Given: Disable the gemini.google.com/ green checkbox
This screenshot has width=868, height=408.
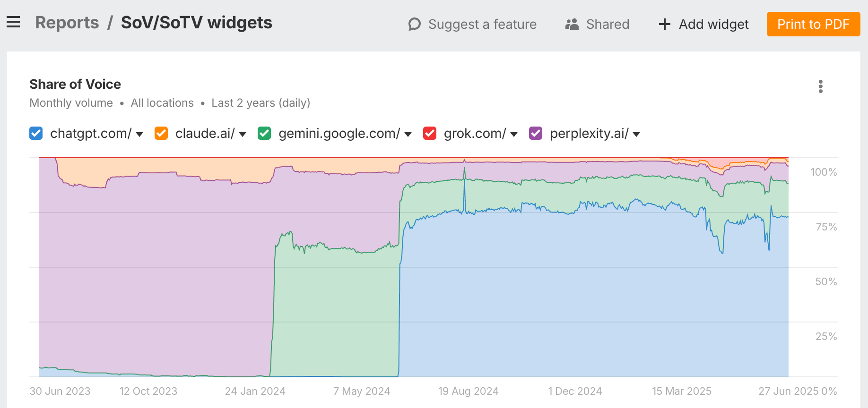Looking at the screenshot, I should click(264, 134).
